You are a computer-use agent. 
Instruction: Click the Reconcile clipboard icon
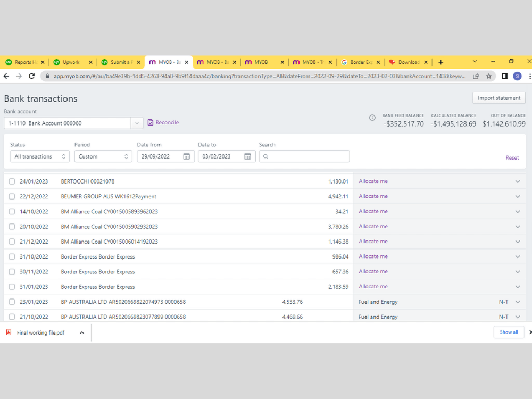[x=151, y=122]
